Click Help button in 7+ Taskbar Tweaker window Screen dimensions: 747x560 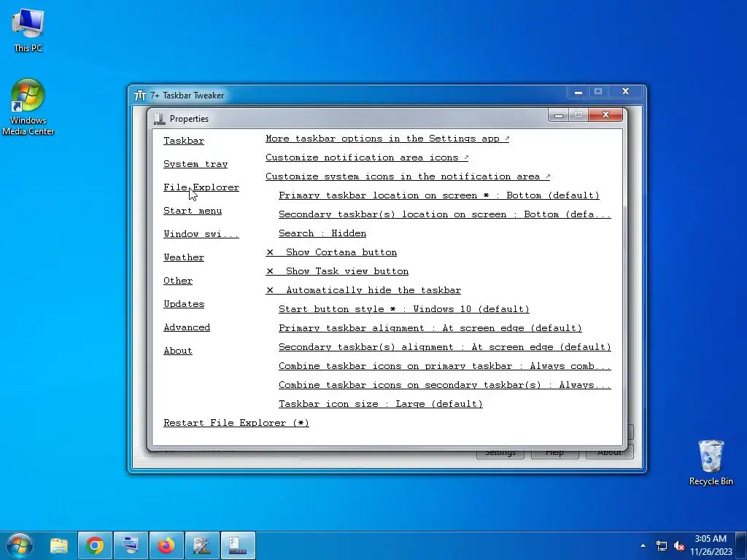point(555,454)
